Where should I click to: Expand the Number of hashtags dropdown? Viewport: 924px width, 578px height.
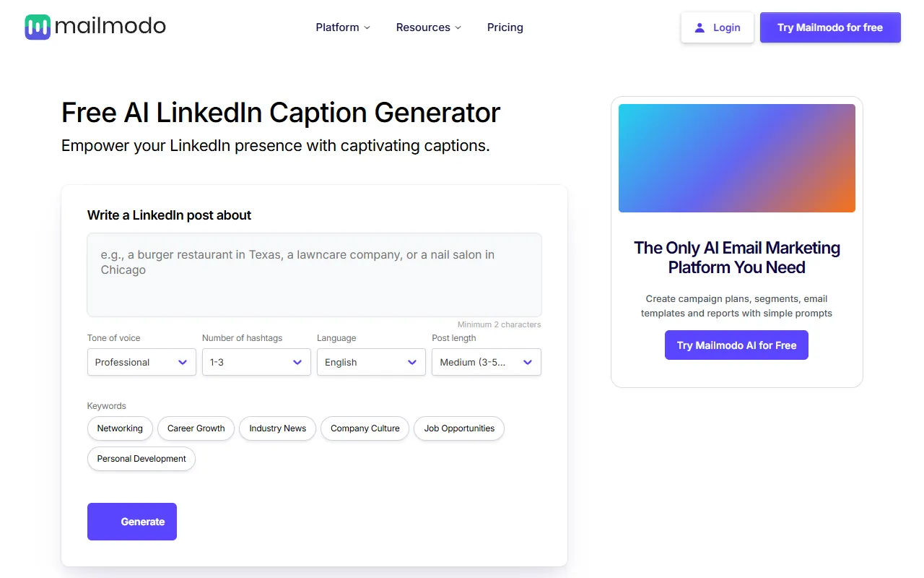(256, 362)
